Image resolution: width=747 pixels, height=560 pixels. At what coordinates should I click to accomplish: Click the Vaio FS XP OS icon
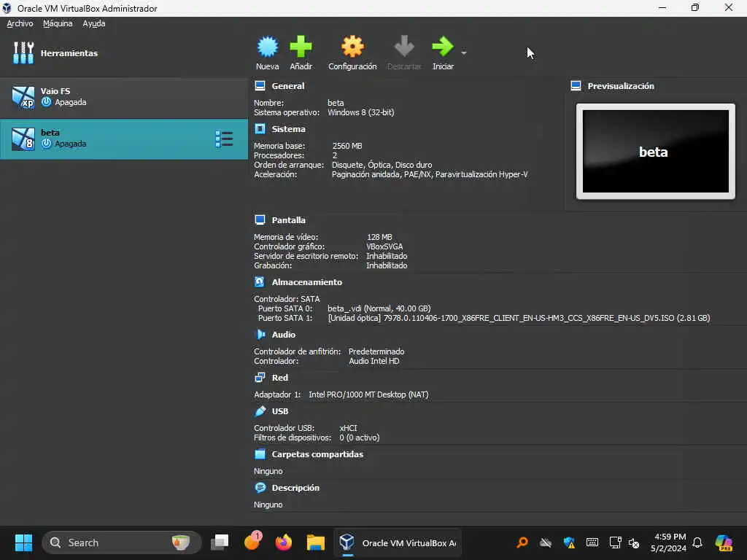click(x=23, y=97)
